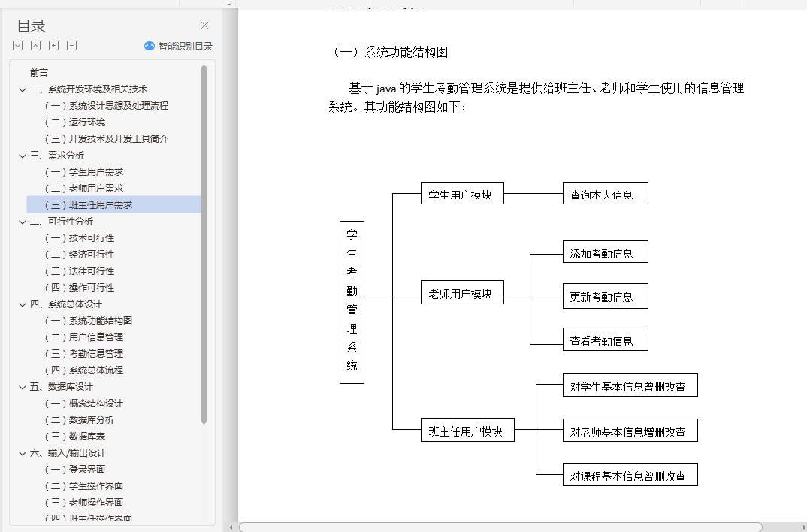Image resolution: width=807 pixels, height=532 pixels.
Task: Click the 对学生基本信息增删改查 box
Action: tap(630, 385)
